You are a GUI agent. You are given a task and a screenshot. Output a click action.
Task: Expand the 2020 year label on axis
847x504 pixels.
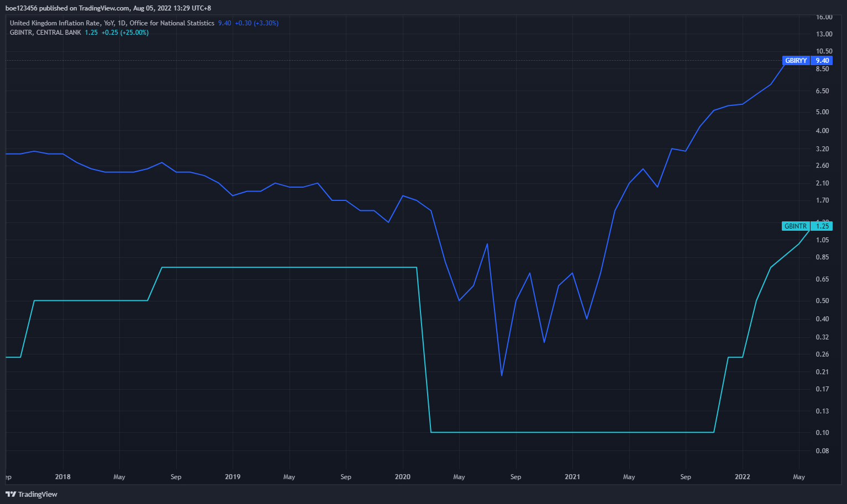pos(403,476)
